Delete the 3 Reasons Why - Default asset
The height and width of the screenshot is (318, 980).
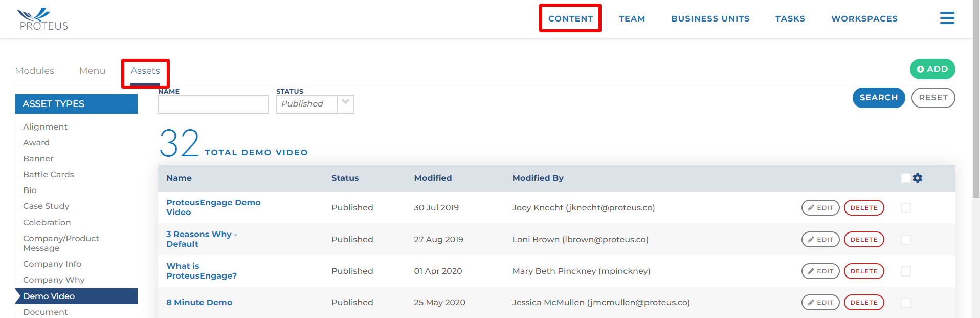point(864,239)
